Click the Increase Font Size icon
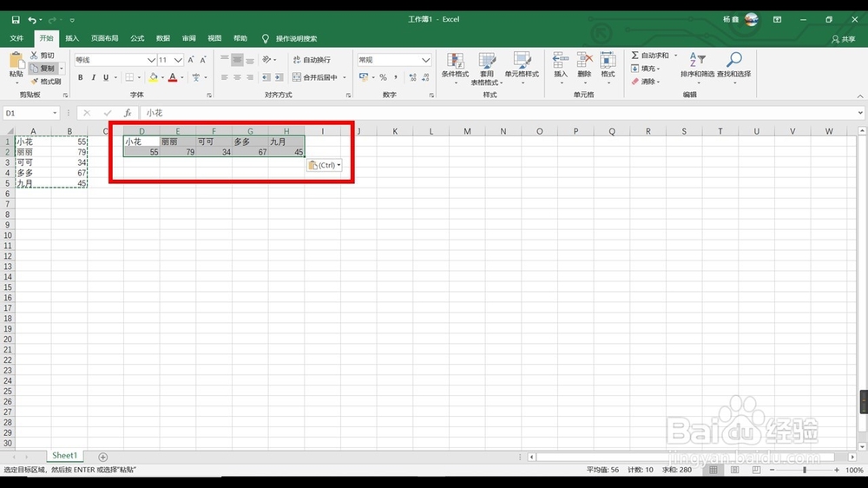The width and height of the screenshot is (868, 488). point(191,60)
